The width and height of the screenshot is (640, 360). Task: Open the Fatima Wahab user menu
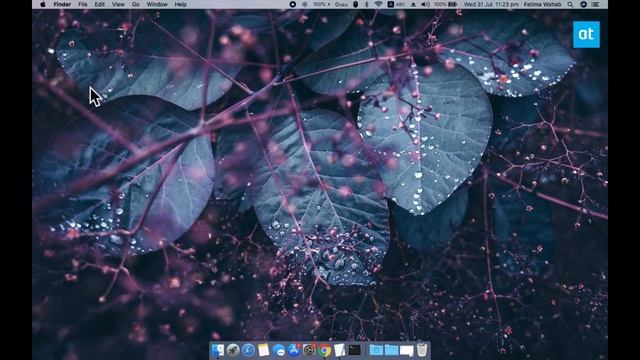click(x=542, y=4)
